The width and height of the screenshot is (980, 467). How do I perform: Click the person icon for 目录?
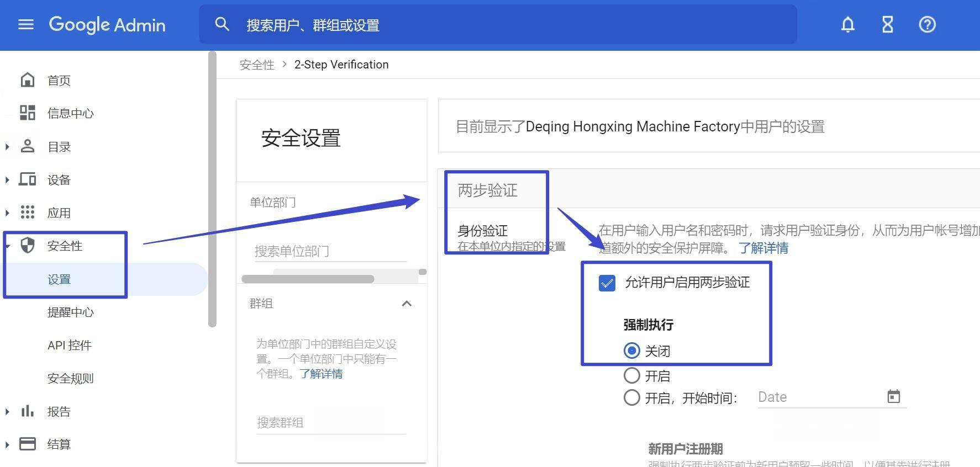28,146
